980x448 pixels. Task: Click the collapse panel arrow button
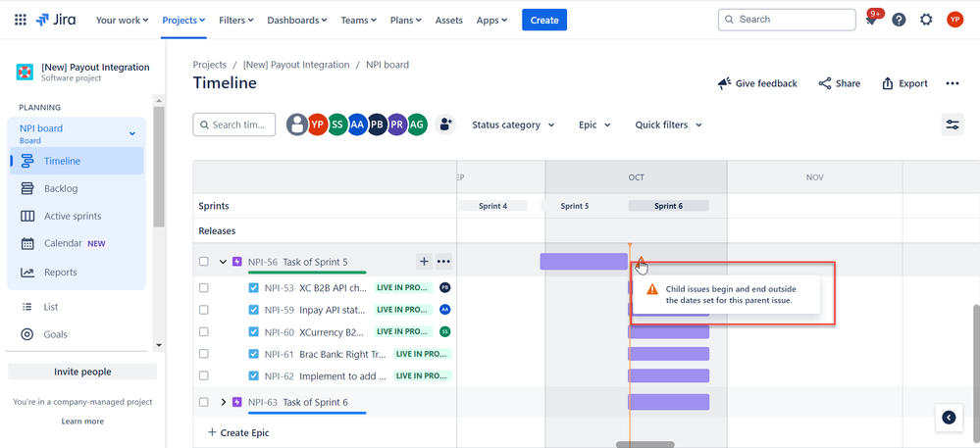[x=949, y=417]
